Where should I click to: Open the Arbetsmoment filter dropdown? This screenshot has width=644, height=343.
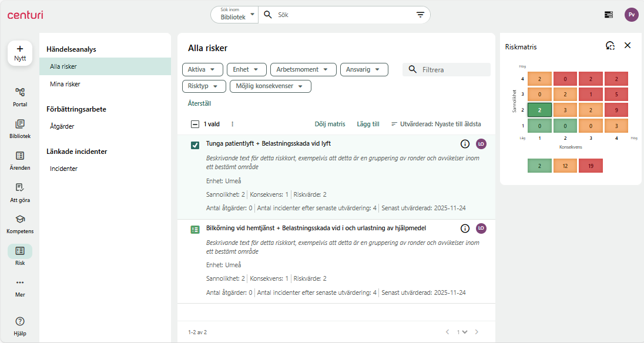303,69
